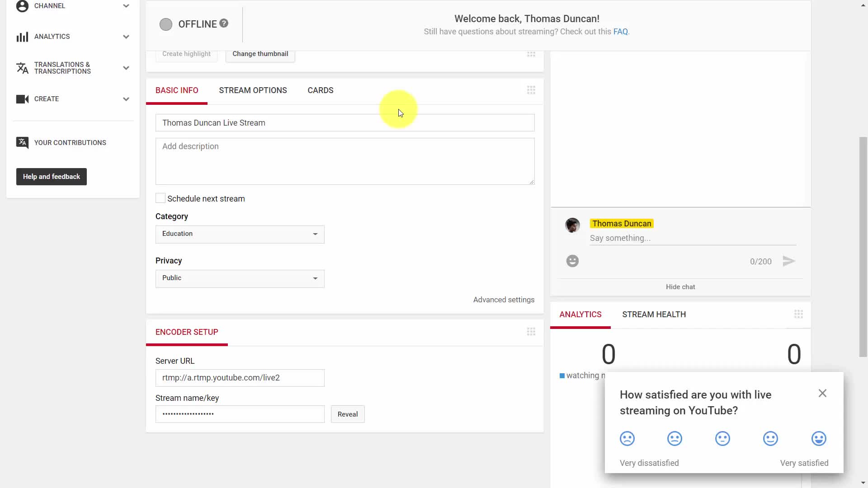Click the grey offline status indicator circle

166,24
